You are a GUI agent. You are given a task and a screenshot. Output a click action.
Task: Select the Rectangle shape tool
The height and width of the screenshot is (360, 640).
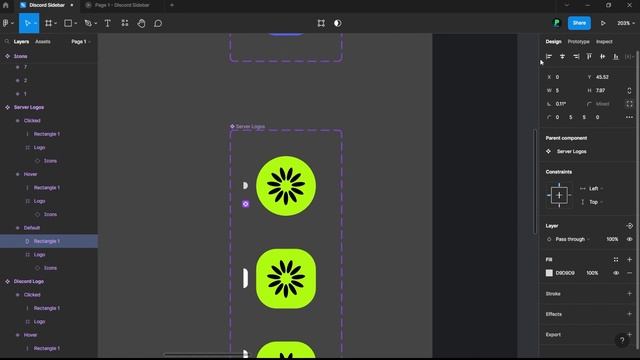68,23
